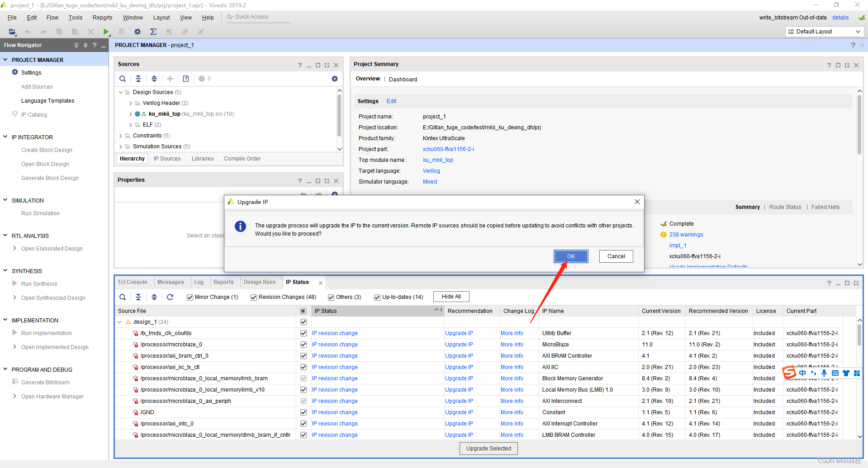
Task: Search in the IP Status panel
Action: click(x=123, y=297)
